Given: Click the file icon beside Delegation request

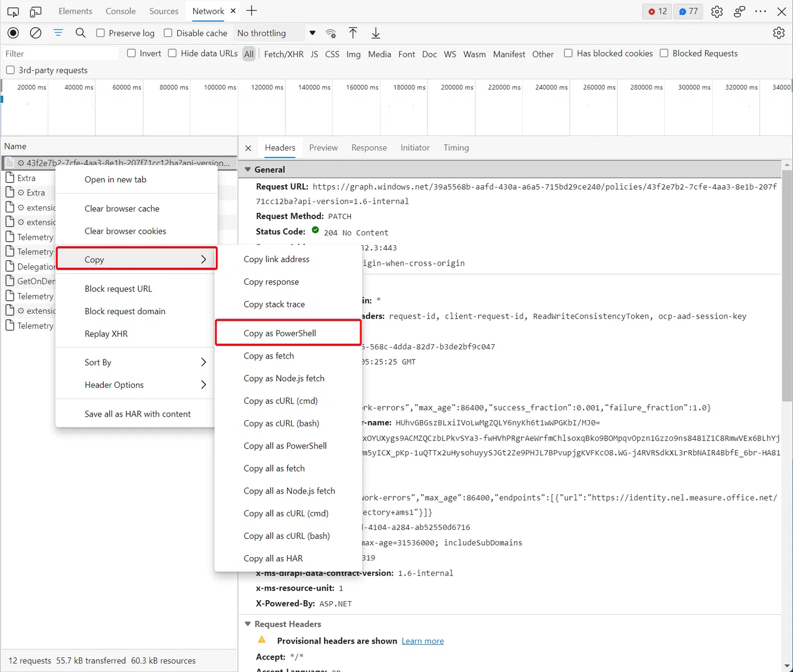Looking at the screenshot, I should tap(10, 266).
